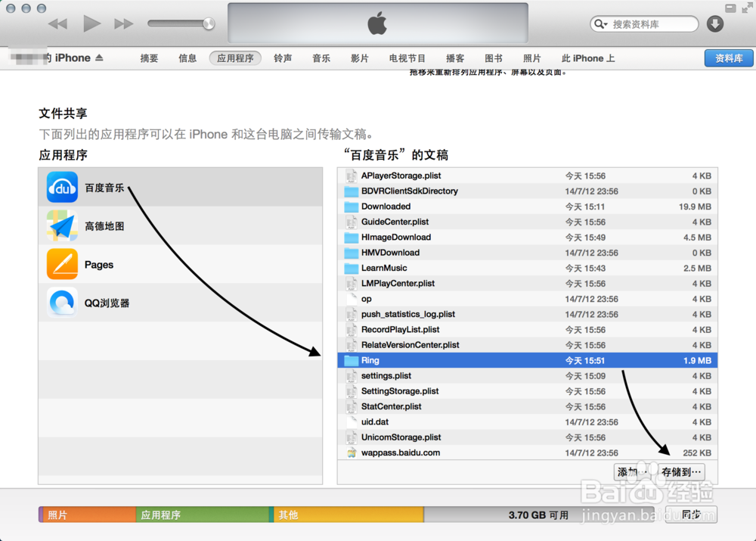756x541 pixels.
Task: Select the GuideCenter.plist file icon
Action: click(352, 222)
